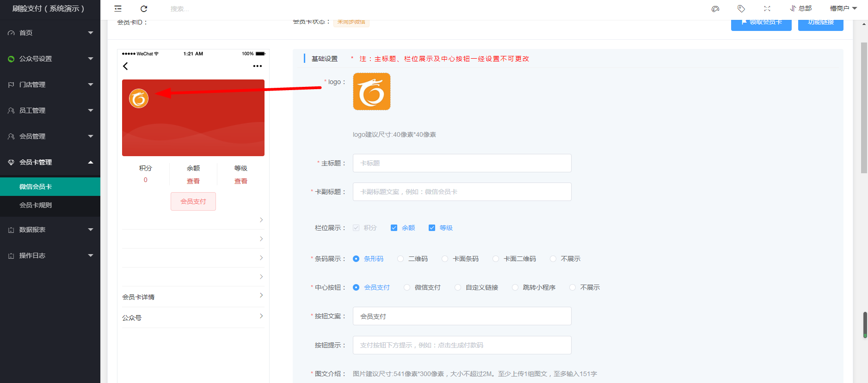Click the 功能链接 blue button
This screenshot has width=868, height=383.
821,25
